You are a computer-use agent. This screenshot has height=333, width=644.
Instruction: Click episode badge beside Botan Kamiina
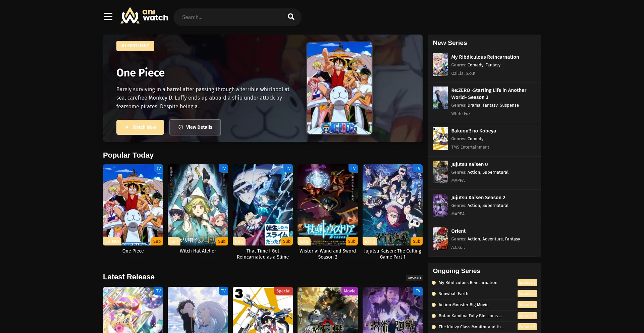click(x=527, y=316)
